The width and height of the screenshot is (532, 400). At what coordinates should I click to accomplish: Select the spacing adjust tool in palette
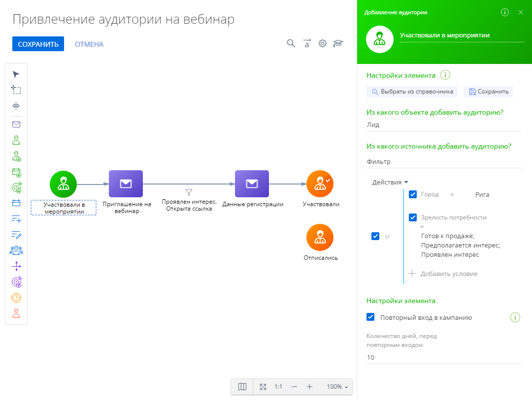pyautogui.click(x=16, y=106)
